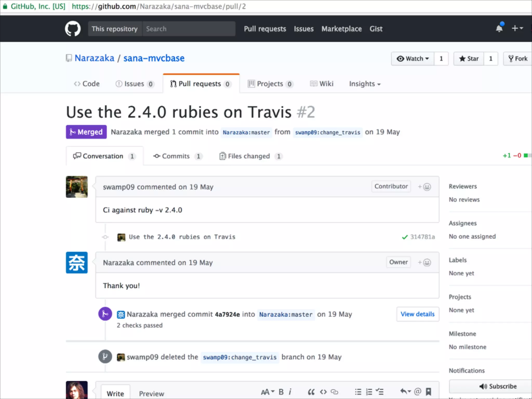Click the saved replies bookmark icon
This screenshot has width=532, height=399.
point(429,391)
